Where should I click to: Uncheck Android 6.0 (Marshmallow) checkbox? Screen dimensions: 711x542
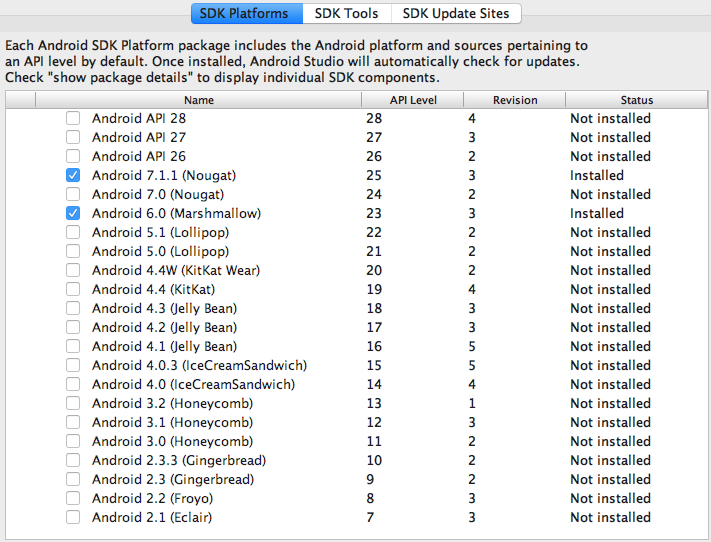[73, 214]
